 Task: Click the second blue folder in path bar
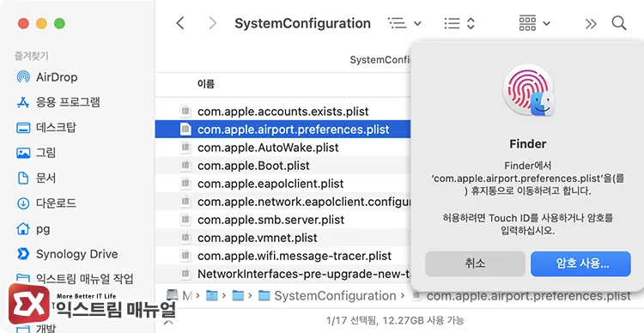pos(238,295)
